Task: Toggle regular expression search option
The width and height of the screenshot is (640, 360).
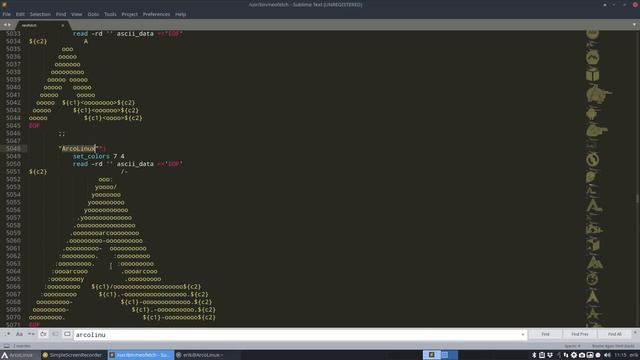Action: [x=7, y=334]
